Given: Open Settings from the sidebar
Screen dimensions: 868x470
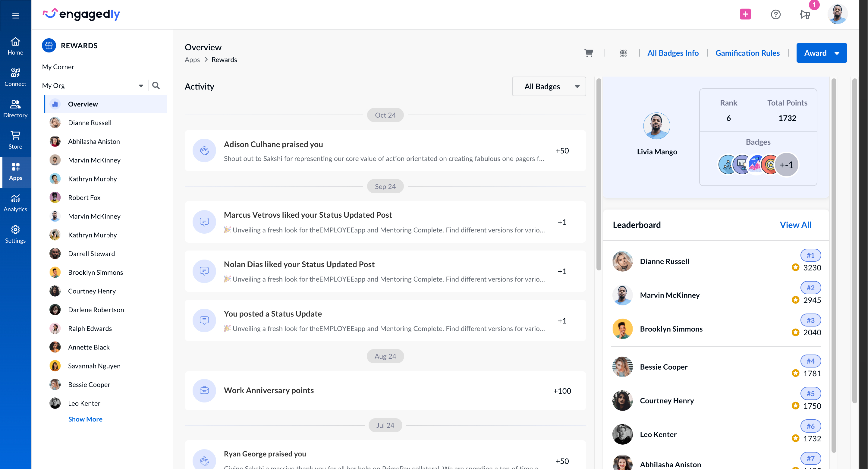Looking at the screenshot, I should point(15,234).
